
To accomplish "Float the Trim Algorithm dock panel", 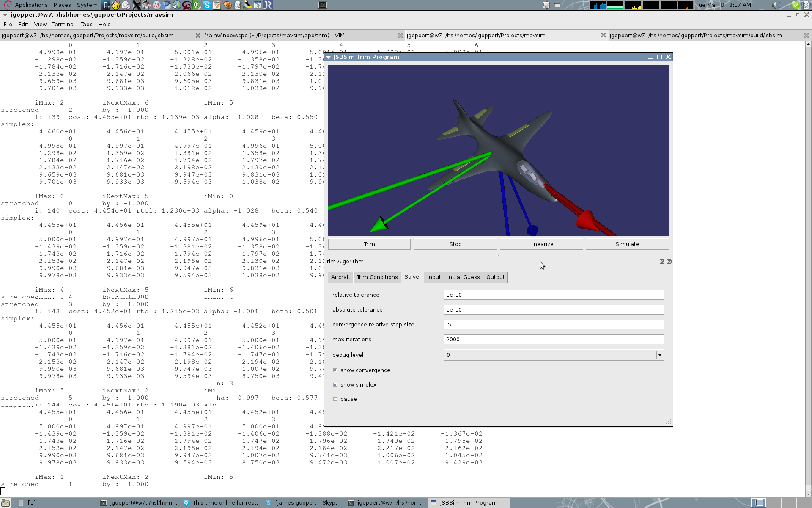I will tap(662, 262).
